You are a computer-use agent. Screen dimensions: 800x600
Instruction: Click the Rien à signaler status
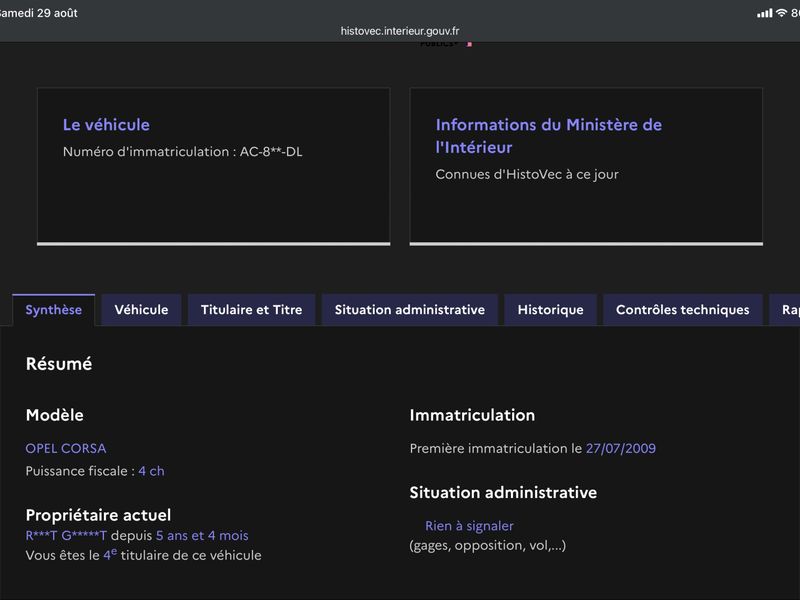coord(469,526)
